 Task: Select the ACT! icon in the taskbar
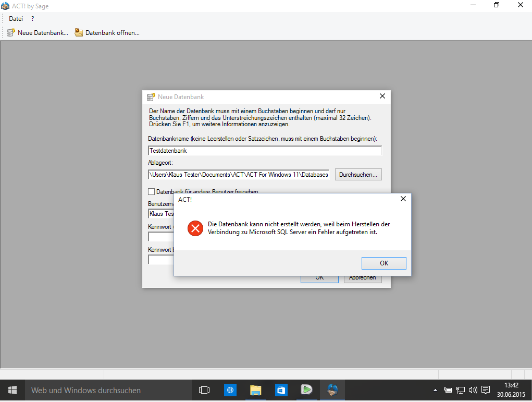(x=332, y=390)
